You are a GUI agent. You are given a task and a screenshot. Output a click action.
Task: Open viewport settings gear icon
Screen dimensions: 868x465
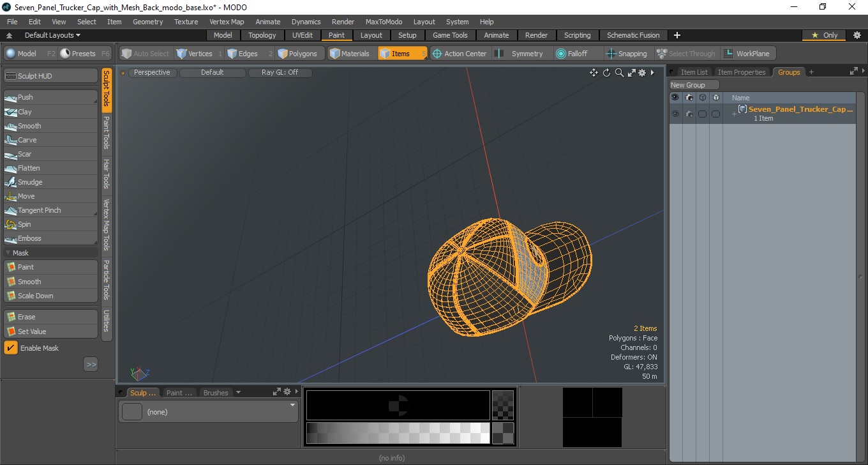[642, 73]
